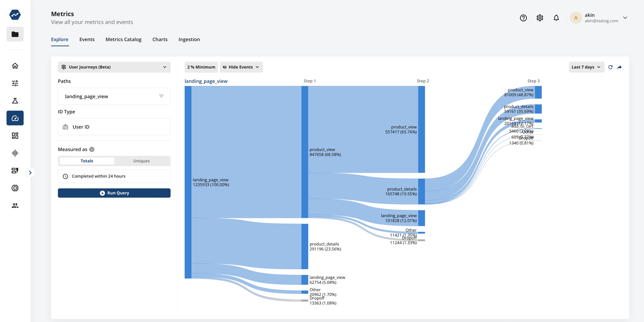Open Experiments flask icon in sidebar
The height and width of the screenshot is (322, 644).
pyautogui.click(x=15, y=101)
